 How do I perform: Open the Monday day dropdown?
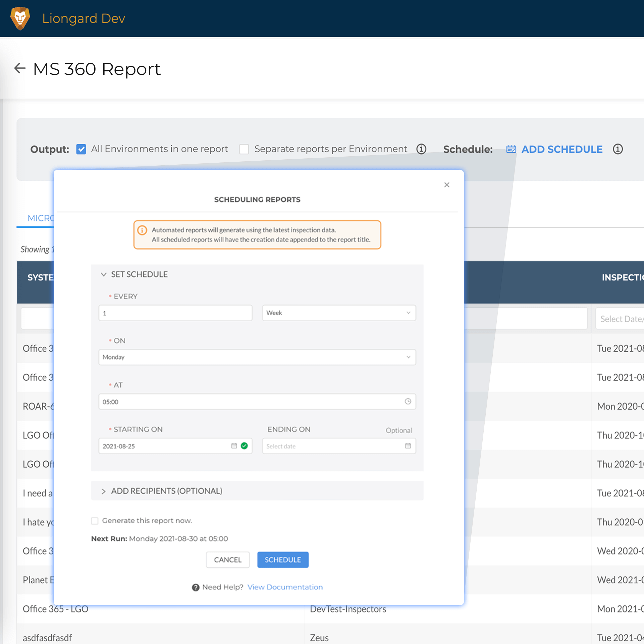(257, 357)
